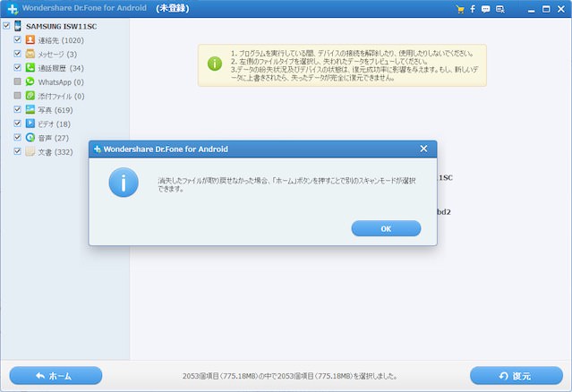Click the documents icon beside 文書

[x=30, y=151]
